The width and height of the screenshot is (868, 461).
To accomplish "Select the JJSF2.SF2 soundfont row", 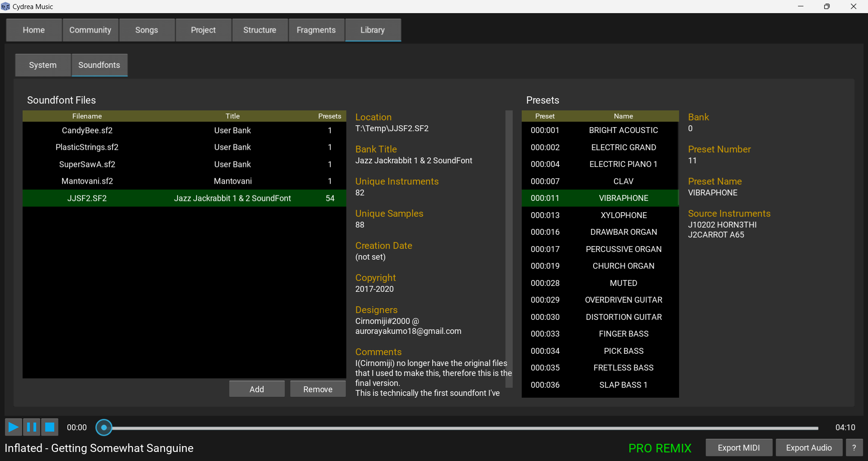I will [184, 198].
